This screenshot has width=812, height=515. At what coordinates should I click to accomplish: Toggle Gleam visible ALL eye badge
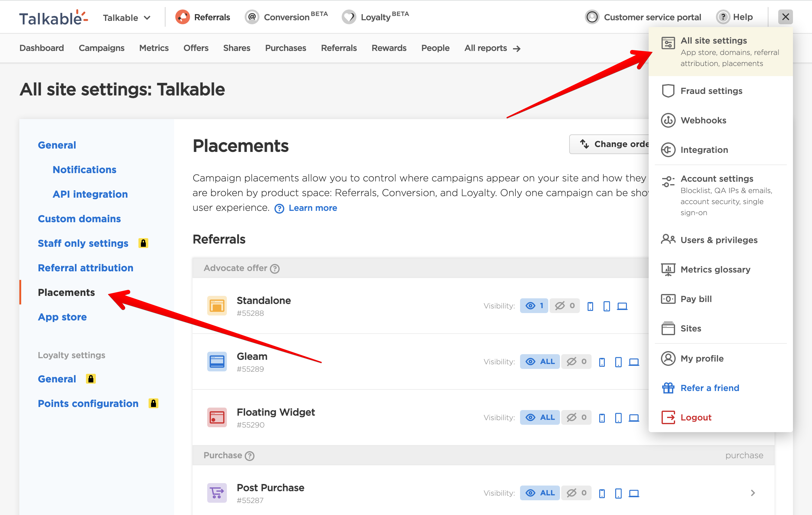pos(539,362)
